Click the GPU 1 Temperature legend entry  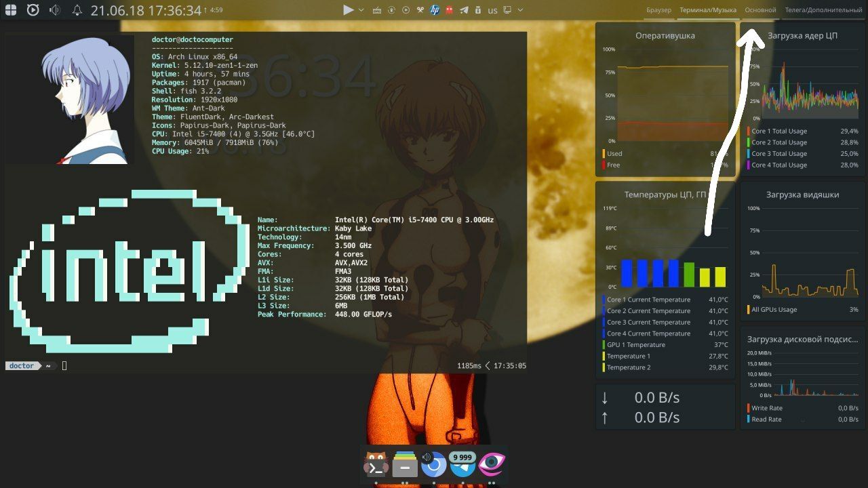pos(665,345)
